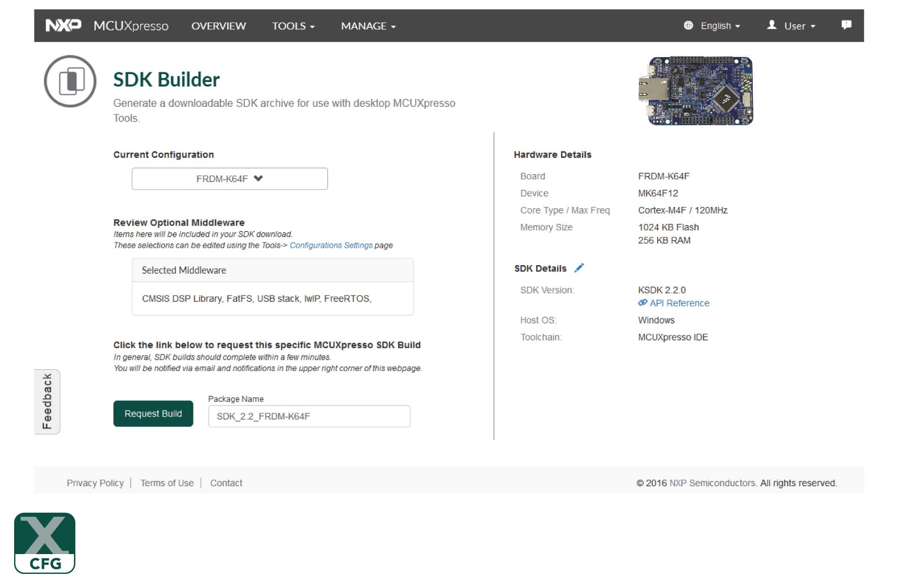Viewport: 897px width, 588px height.
Task: Click the NXP logo in header
Action: 63,25
